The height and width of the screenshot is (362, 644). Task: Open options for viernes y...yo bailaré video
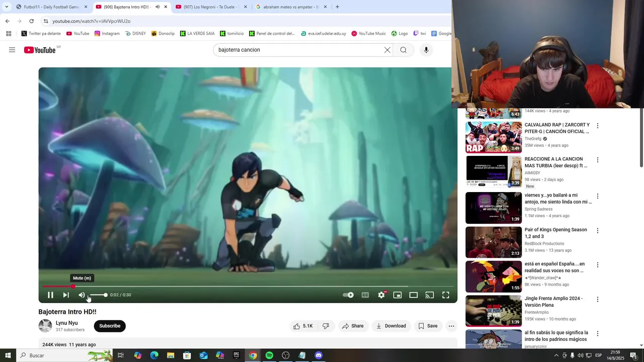coord(598,196)
